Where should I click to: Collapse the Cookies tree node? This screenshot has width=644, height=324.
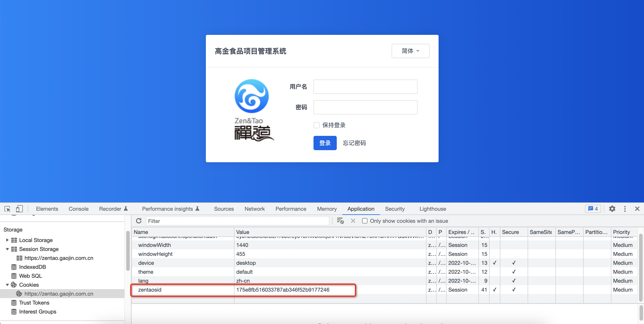click(x=7, y=285)
